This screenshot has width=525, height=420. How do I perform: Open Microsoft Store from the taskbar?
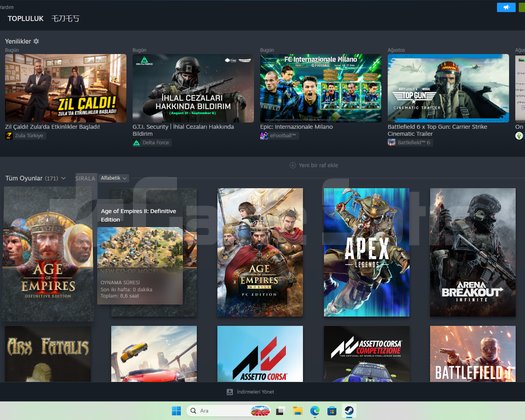click(332, 411)
